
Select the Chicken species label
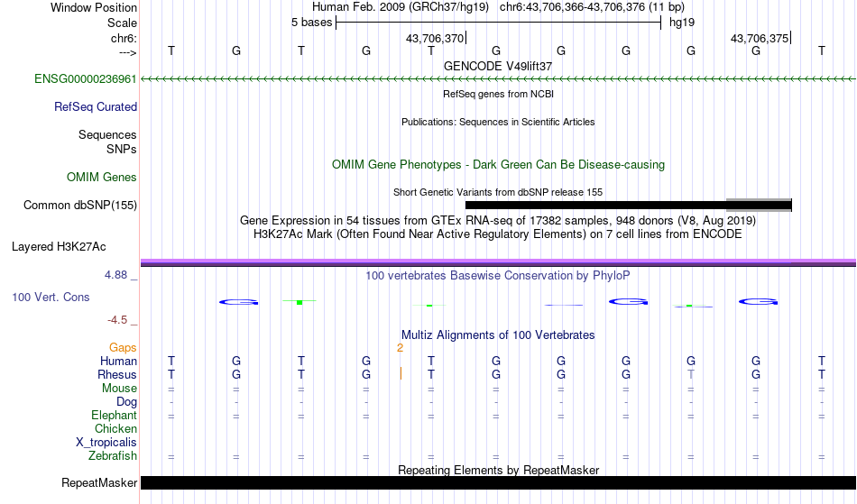point(115,428)
